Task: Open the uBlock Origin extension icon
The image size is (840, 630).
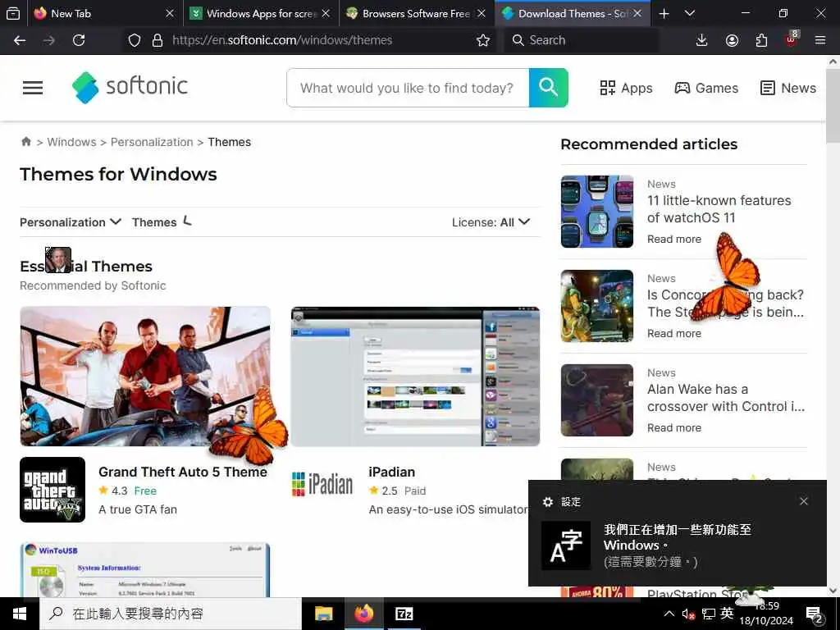Action: (x=792, y=39)
